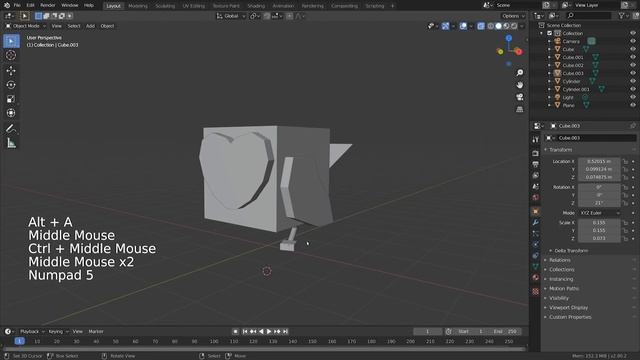
Task: Open the Edit menu
Action: 30,5
